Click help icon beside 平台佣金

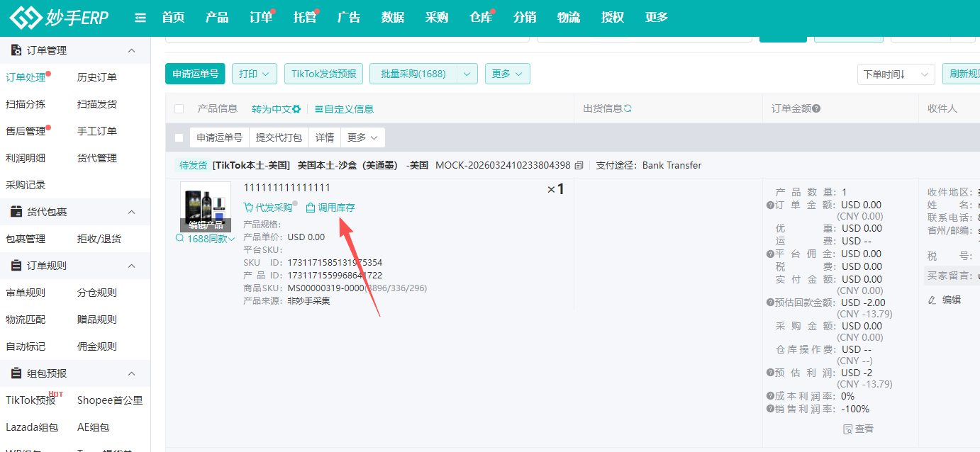(770, 254)
